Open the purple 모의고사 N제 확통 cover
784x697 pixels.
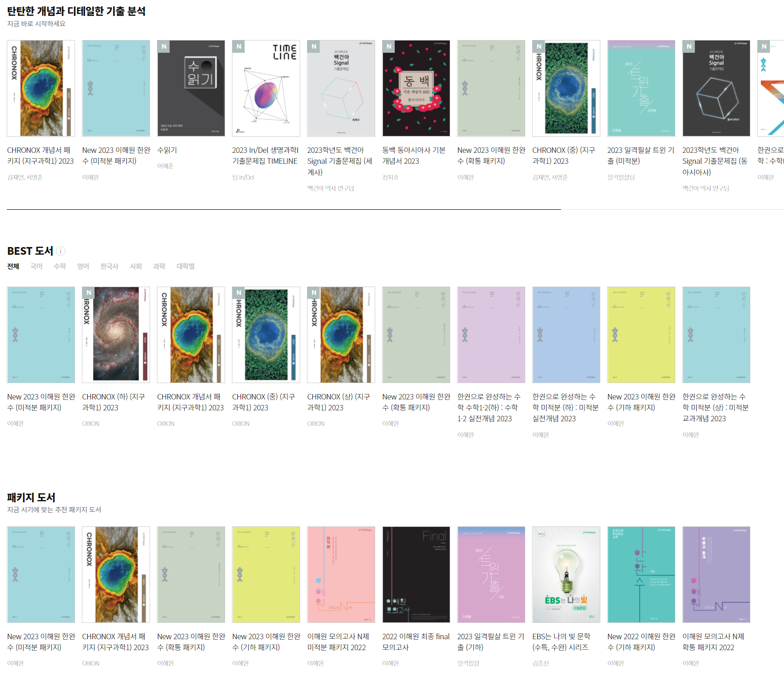coord(716,575)
